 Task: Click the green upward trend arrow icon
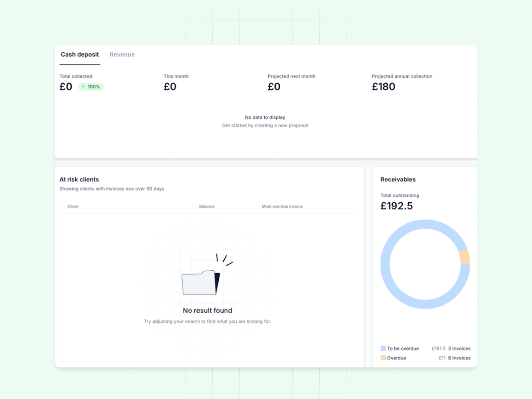(82, 86)
